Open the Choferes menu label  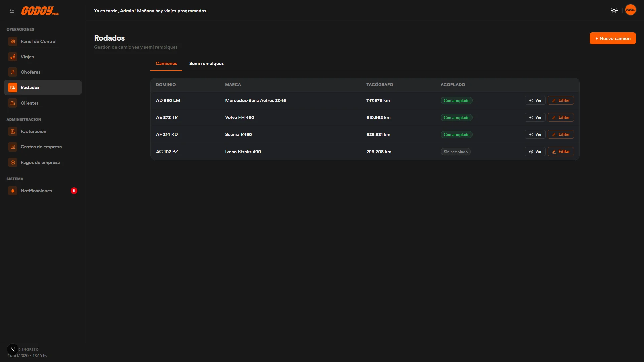point(31,72)
